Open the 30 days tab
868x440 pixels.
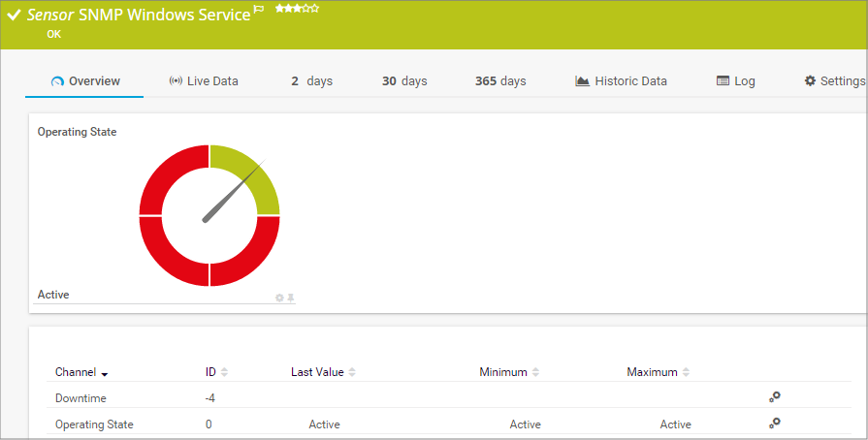coord(404,81)
